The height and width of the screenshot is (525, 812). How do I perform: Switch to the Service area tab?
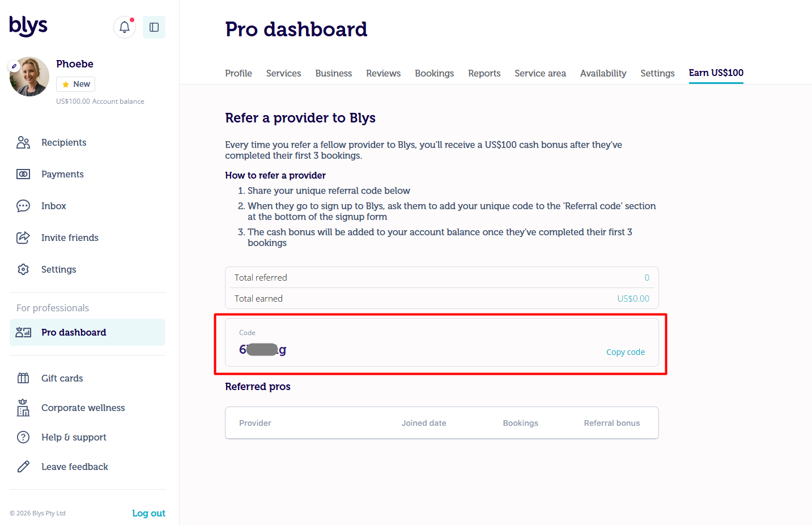(x=541, y=73)
